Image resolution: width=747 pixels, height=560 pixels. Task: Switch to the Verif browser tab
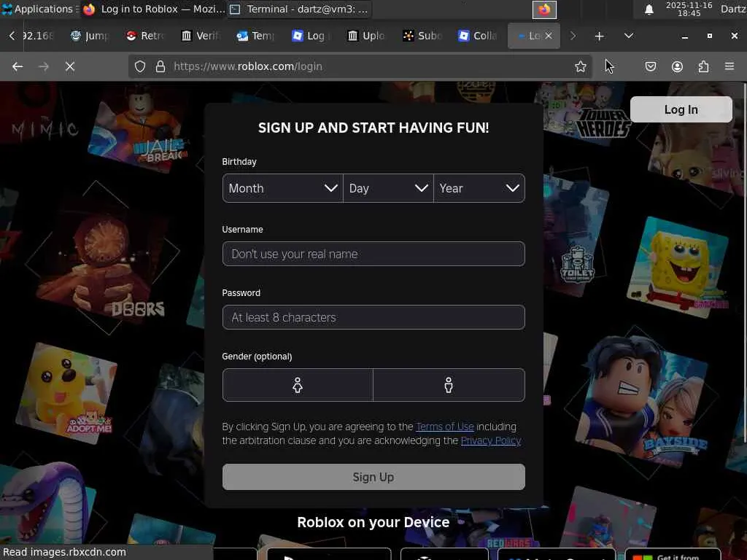(x=201, y=36)
